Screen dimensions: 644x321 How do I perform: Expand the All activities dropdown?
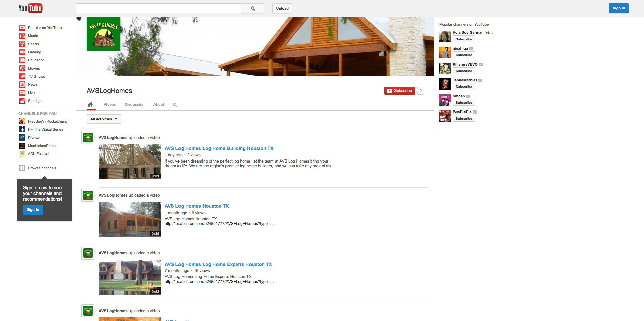tap(103, 119)
